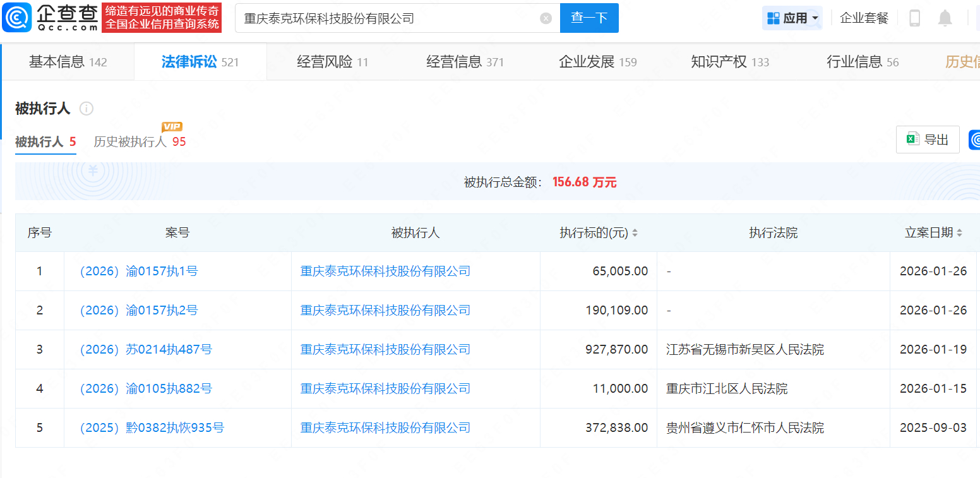Viewport: 980px width, 478px height.
Task: Click the mobile phone icon
Action: pyautogui.click(x=914, y=18)
